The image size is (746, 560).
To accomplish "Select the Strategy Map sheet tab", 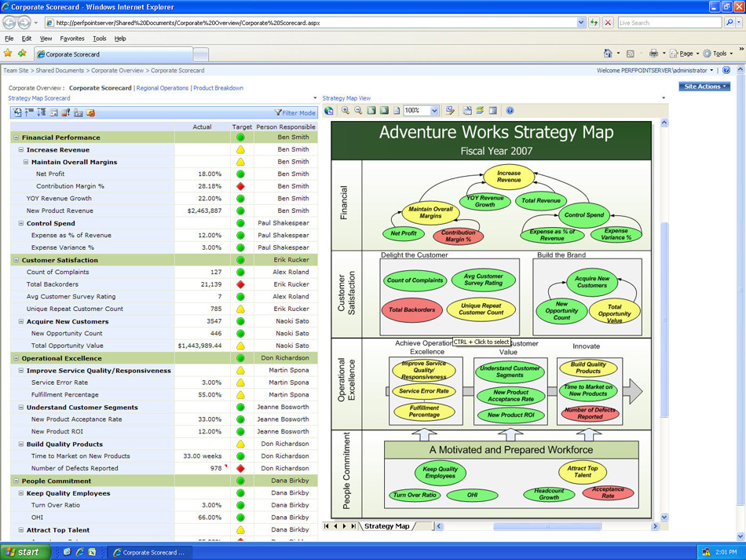I will point(387,526).
